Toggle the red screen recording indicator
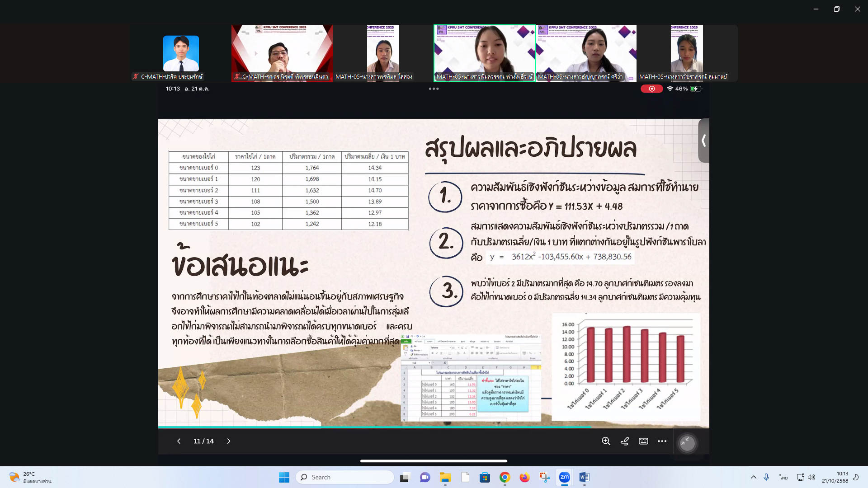 tap(651, 89)
